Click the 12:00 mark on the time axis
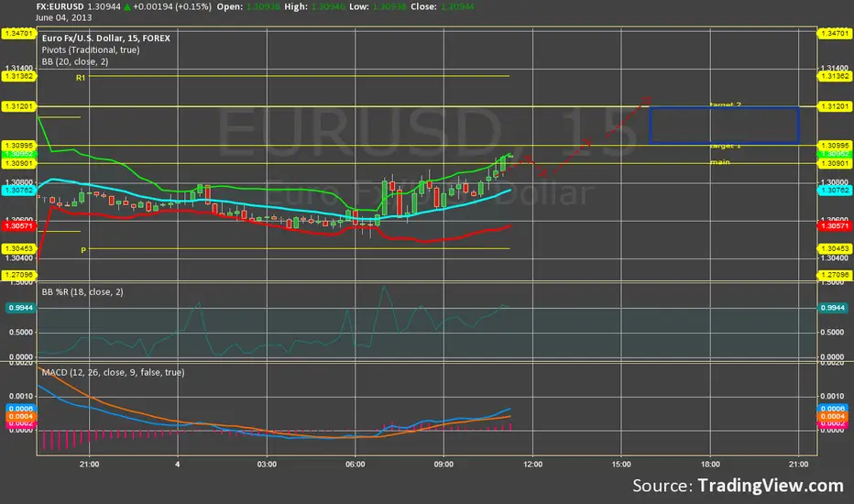Screen dimensions: 854x504 [532, 465]
